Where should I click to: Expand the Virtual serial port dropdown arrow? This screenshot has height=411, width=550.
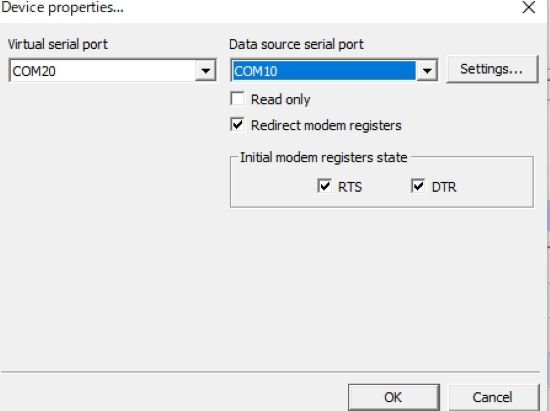click(206, 71)
